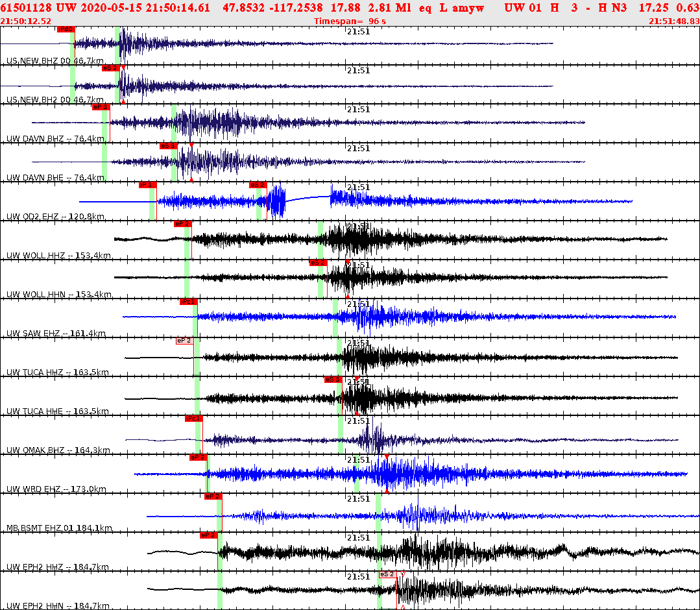Toggle the eS 2 pick on UW QD2 EHZ
The width and height of the screenshot is (700, 610).
(x=257, y=186)
